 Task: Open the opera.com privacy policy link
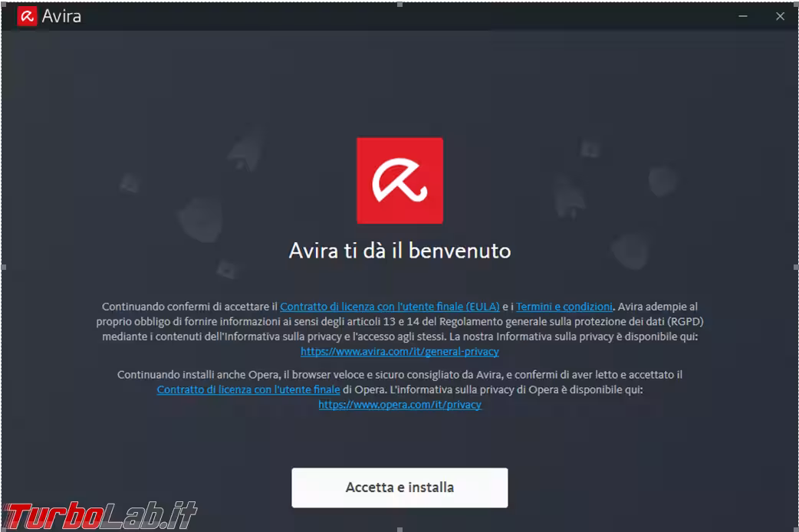pyautogui.click(x=399, y=404)
